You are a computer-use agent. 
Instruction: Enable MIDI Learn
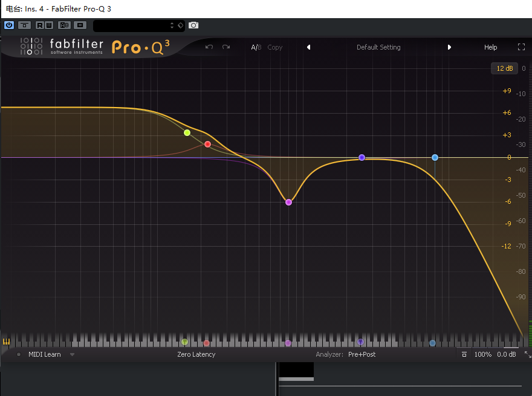pos(45,354)
